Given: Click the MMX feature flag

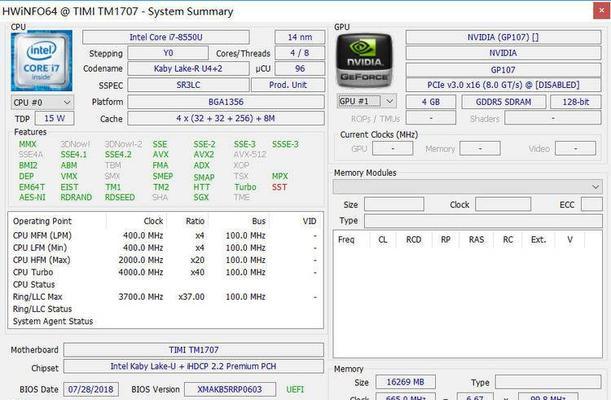Looking at the screenshot, I should click(x=28, y=144).
